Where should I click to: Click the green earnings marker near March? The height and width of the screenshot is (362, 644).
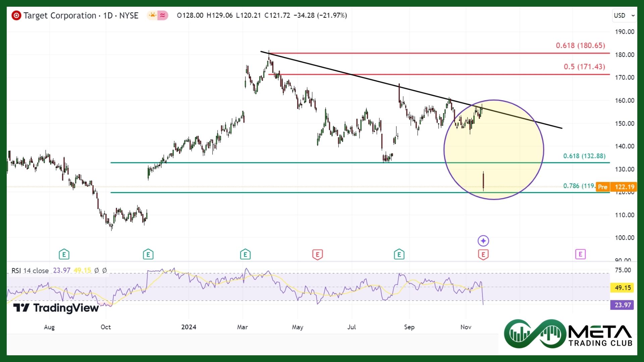[x=245, y=254]
